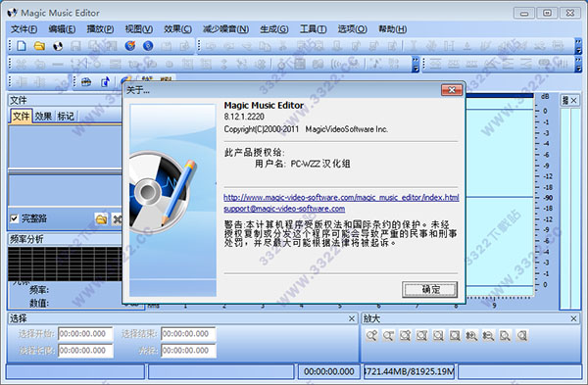Open the 编辑(E) menu
This screenshot has width=588, height=385.
[62, 28]
